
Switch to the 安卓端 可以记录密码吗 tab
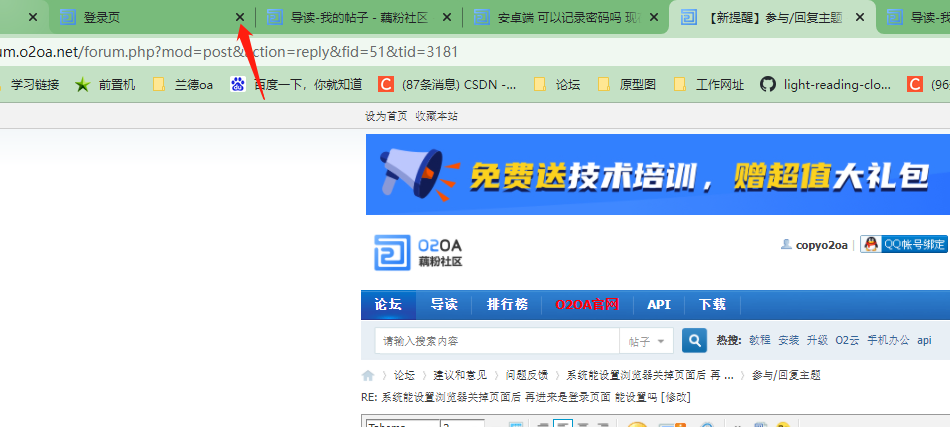565,18
